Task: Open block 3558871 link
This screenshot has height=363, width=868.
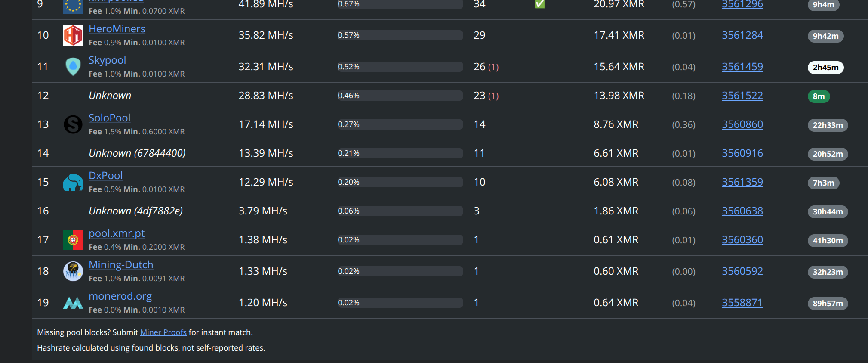Action: point(742,303)
